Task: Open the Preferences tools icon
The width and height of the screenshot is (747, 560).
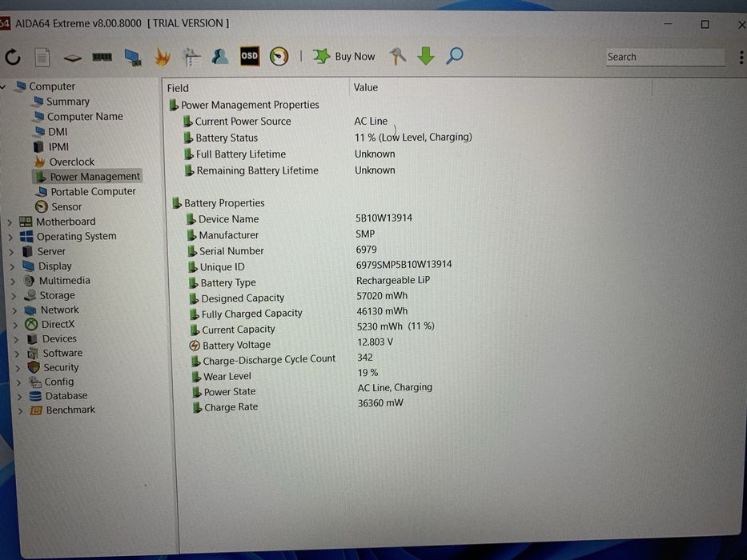Action: click(397, 56)
